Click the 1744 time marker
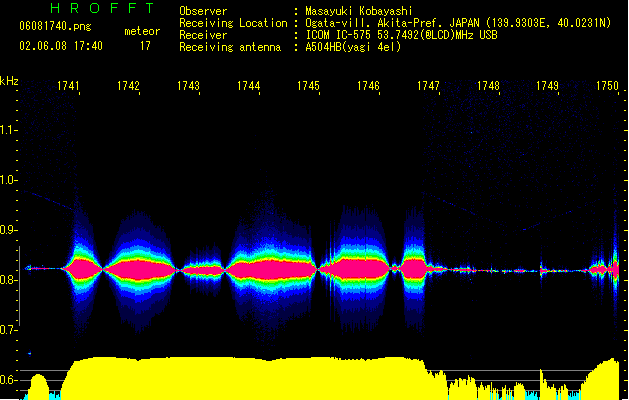This screenshot has width=629, height=400. 248,86
